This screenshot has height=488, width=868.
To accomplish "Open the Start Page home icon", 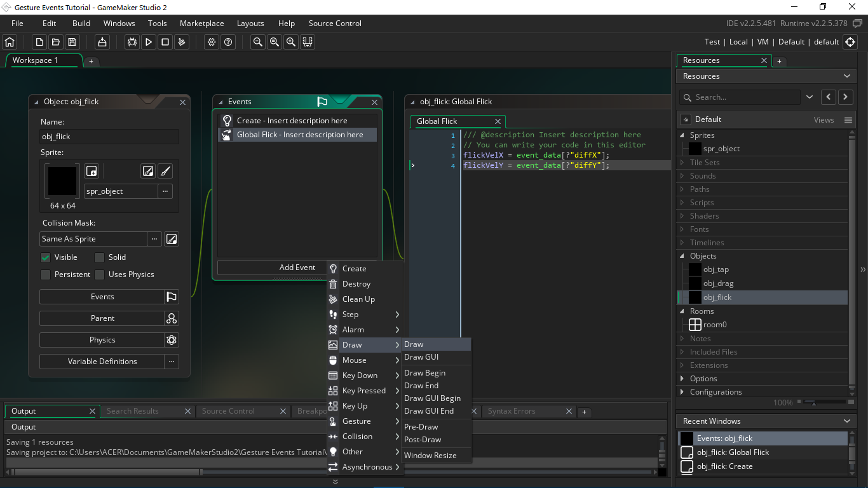I will [x=10, y=42].
